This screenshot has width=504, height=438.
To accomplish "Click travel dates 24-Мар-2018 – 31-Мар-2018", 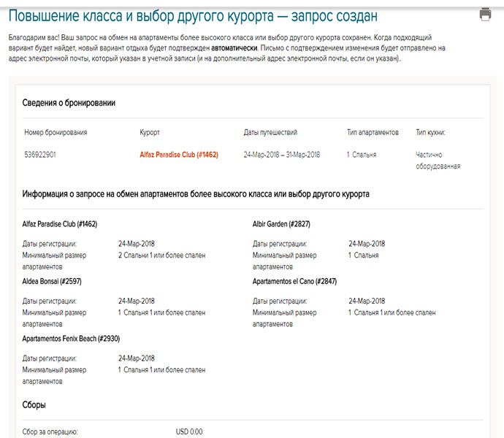I will (x=281, y=155).
